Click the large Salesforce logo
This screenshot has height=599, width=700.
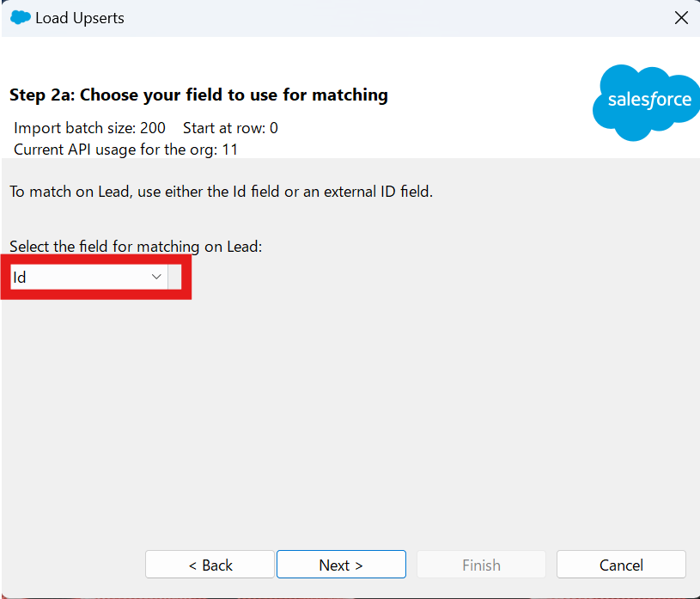point(646,101)
